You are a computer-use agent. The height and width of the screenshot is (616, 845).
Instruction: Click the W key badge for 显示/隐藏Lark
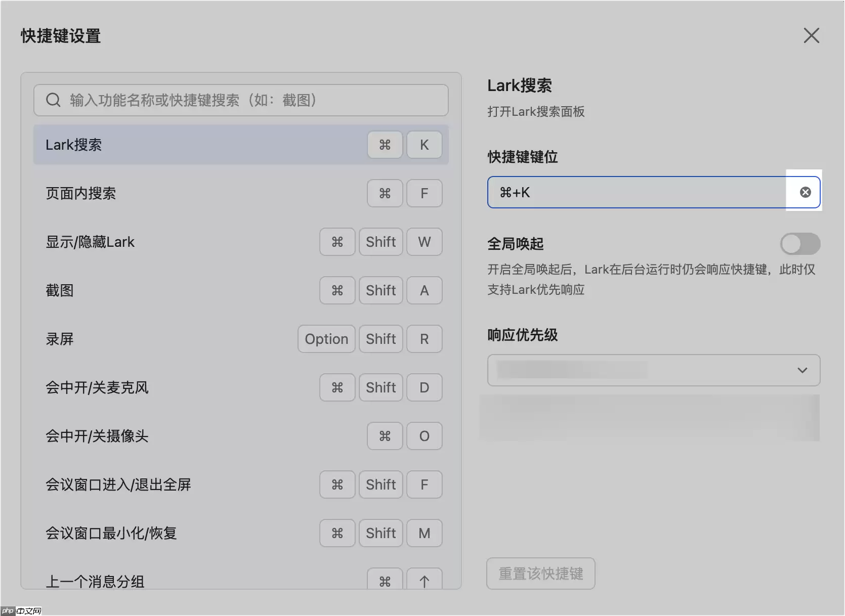pyautogui.click(x=424, y=242)
